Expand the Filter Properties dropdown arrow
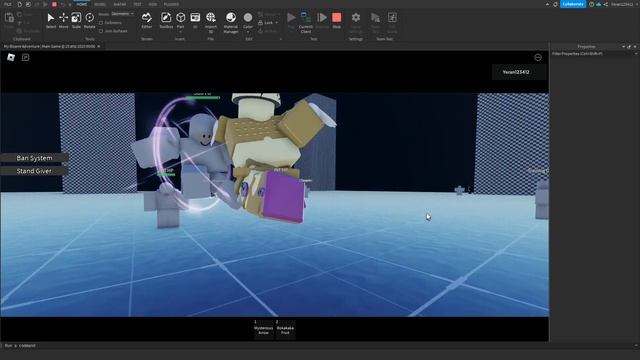 636,53
